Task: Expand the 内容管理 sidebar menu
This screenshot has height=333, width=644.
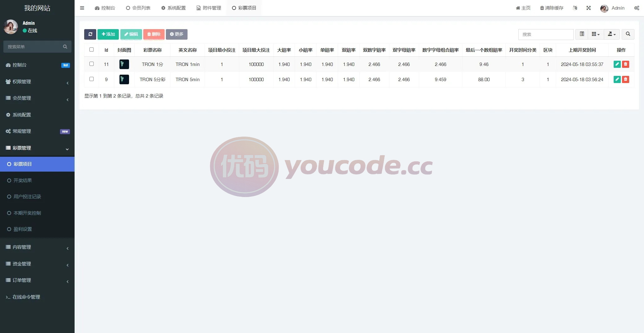Action: pyautogui.click(x=37, y=247)
